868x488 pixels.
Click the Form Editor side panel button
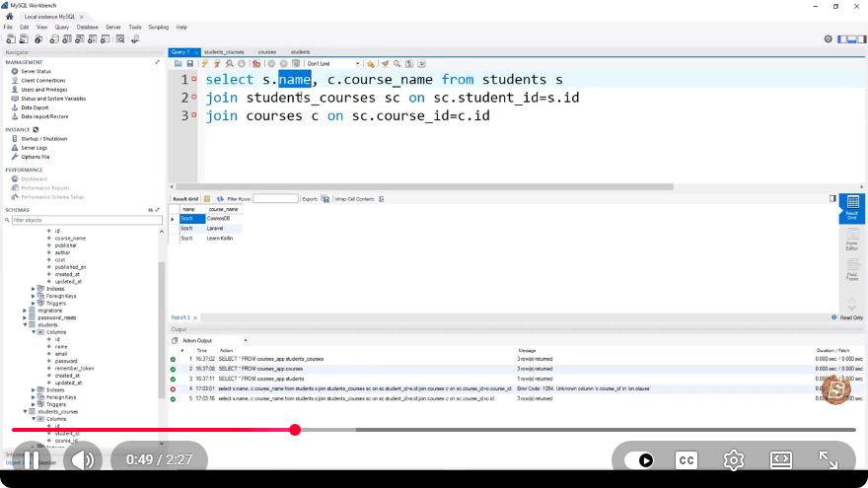tap(852, 240)
